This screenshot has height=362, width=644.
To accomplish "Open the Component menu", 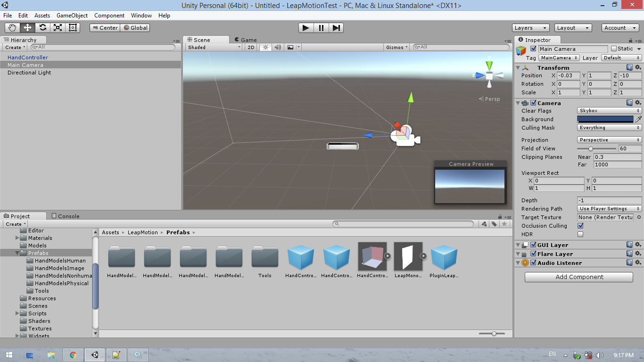I will click(109, 16).
